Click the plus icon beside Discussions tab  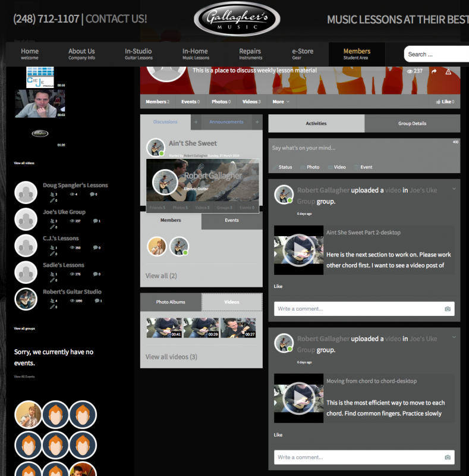tap(196, 122)
